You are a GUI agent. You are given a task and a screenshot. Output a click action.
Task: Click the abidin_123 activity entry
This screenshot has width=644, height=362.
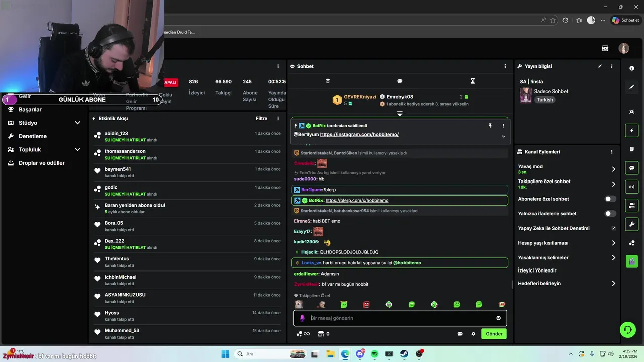coord(188,137)
